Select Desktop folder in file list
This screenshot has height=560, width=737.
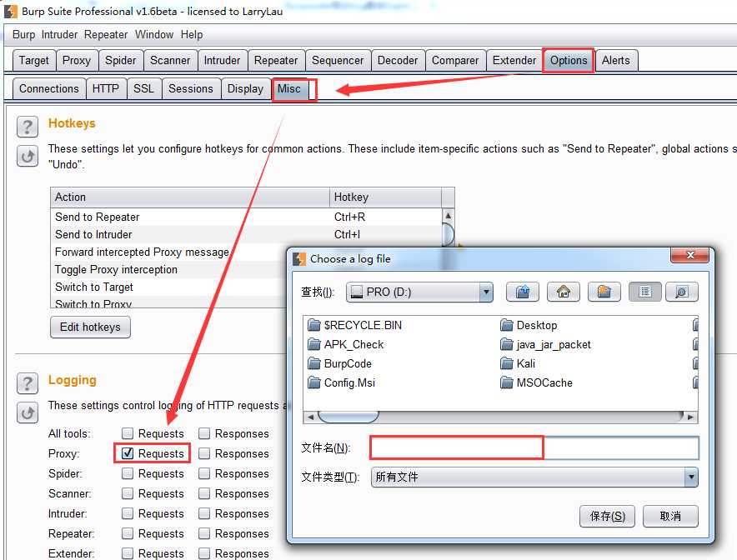[529, 325]
